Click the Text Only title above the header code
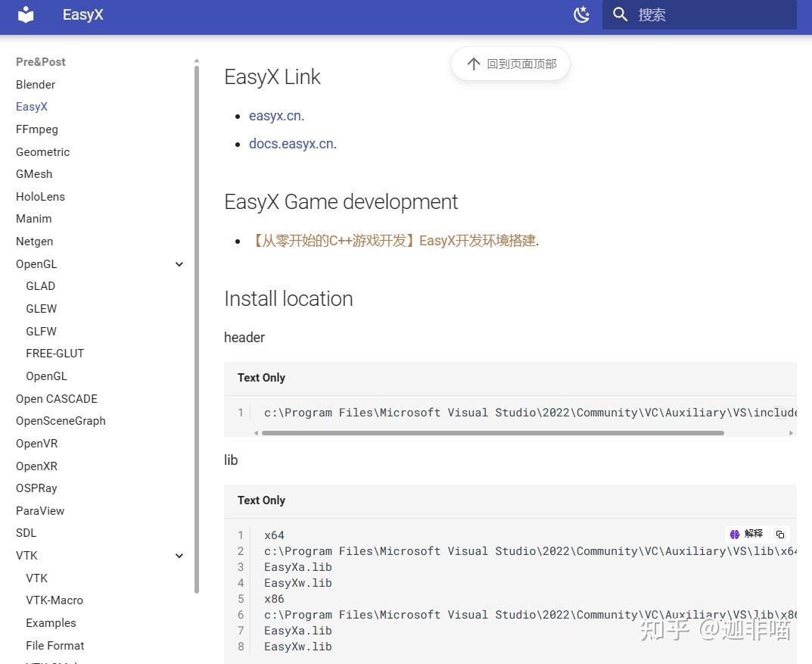812x664 pixels. [261, 378]
